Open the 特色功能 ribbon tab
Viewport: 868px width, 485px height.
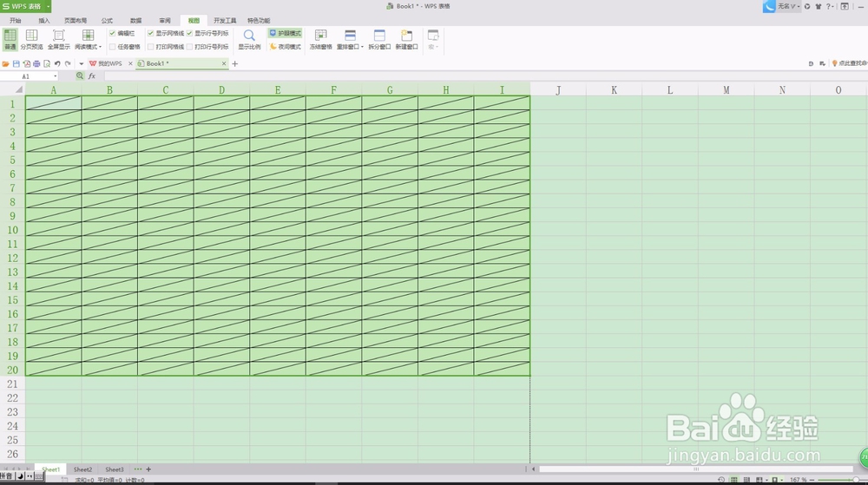(x=259, y=21)
